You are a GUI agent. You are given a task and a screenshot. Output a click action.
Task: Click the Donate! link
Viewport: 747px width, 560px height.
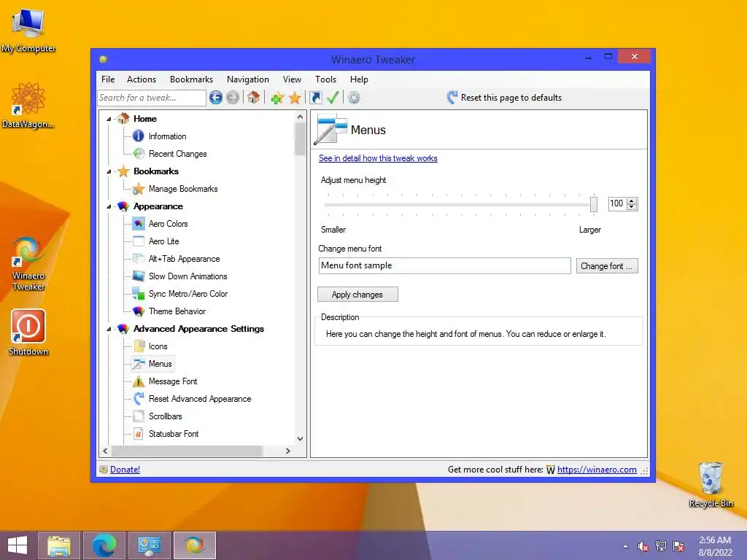125,470
